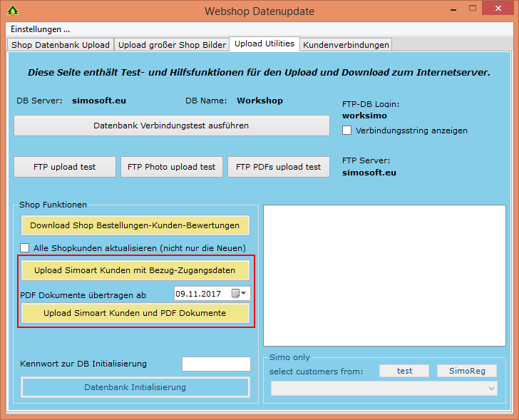Enable Verbindungsstring anzeigen checkbox
Viewport: 519px width, 420px height.
[x=347, y=130]
